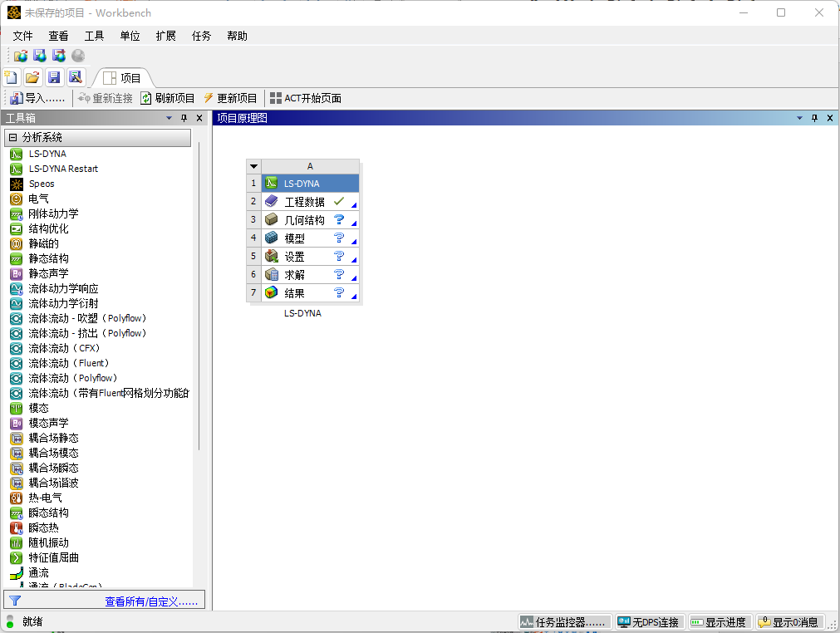840x633 pixels.
Task: Switch to the 项目 tab
Action: pyautogui.click(x=123, y=78)
